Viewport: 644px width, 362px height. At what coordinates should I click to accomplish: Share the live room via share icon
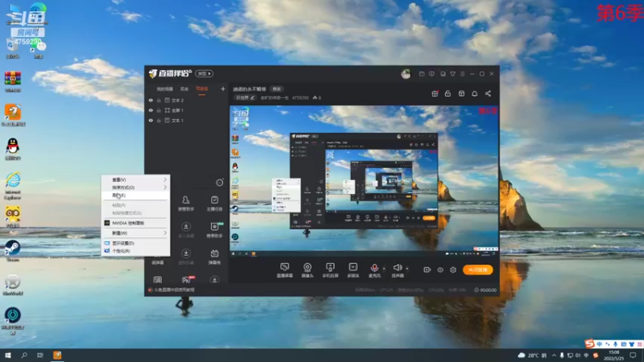coord(488,93)
